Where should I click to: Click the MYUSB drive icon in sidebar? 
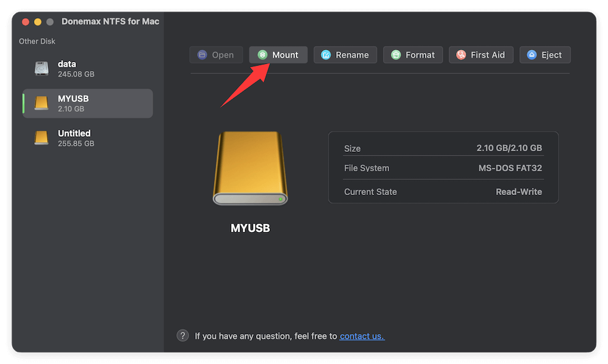click(x=41, y=103)
